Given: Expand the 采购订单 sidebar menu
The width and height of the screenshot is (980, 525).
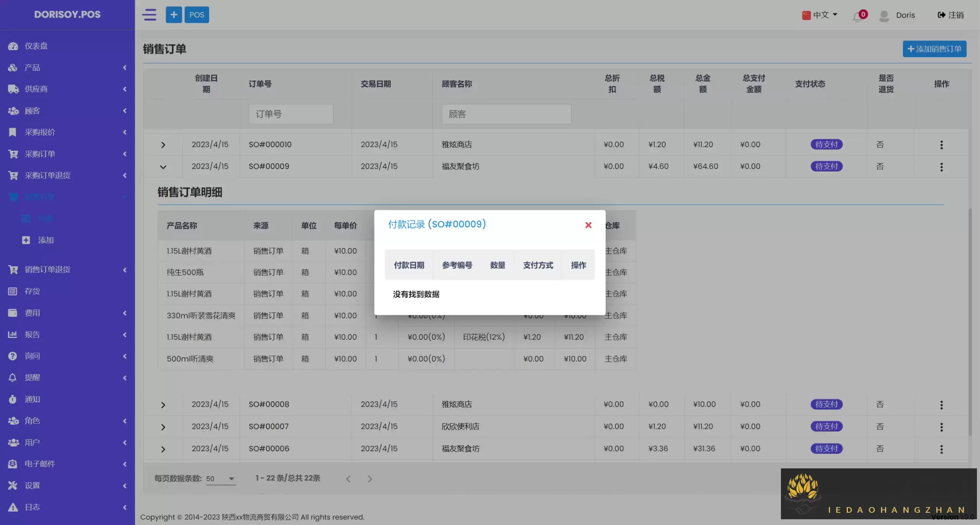Looking at the screenshot, I should tap(67, 154).
